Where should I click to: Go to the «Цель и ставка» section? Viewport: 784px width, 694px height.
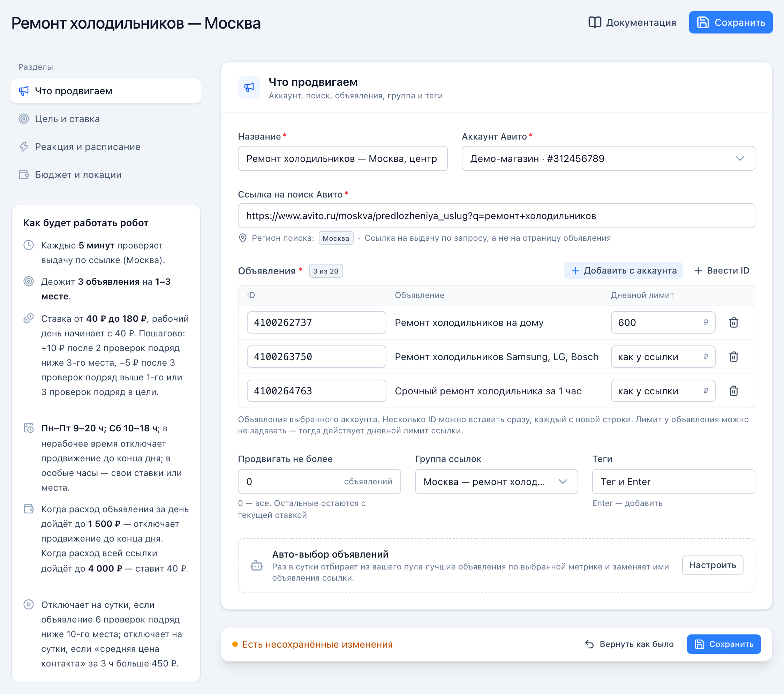(x=106, y=119)
